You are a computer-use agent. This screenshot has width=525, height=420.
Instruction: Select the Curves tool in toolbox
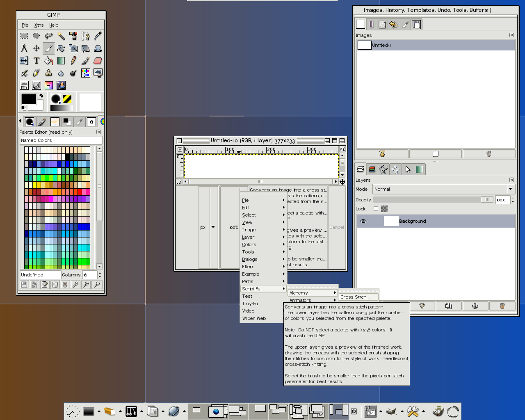coord(37,85)
